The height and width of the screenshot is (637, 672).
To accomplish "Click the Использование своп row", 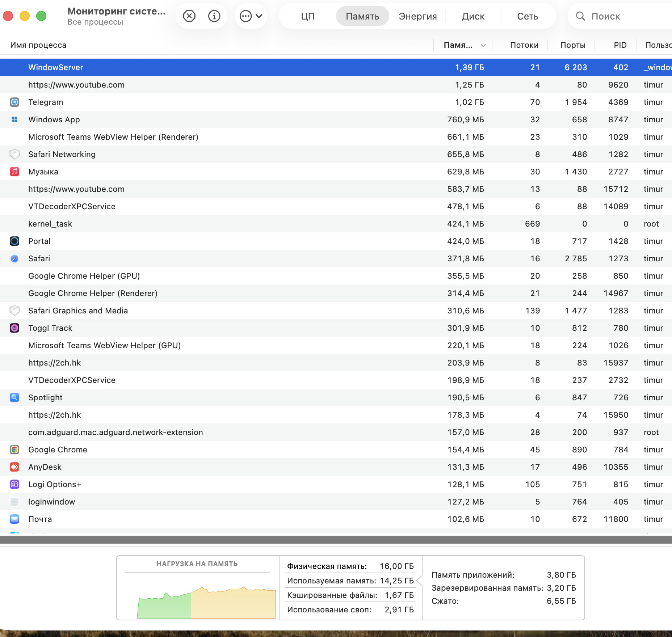I will [350, 609].
